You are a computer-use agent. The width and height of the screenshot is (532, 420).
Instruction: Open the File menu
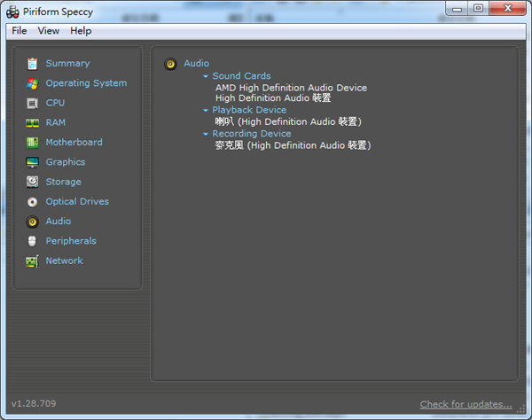point(20,31)
